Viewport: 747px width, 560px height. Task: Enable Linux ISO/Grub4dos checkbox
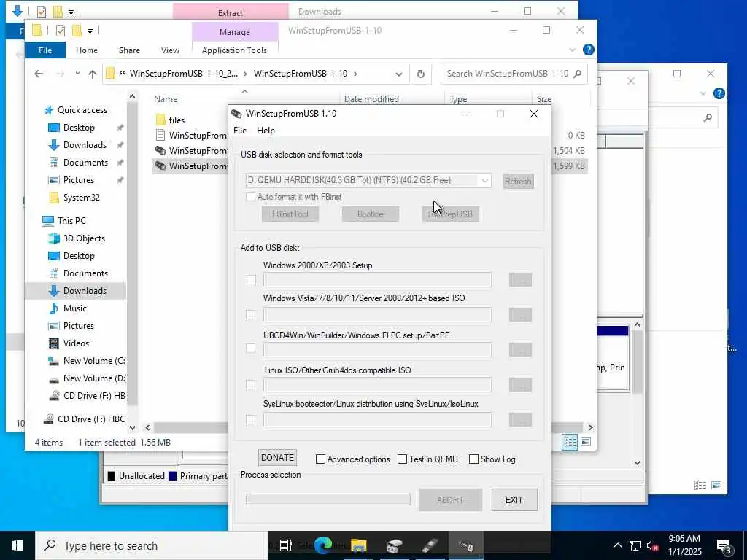point(251,385)
